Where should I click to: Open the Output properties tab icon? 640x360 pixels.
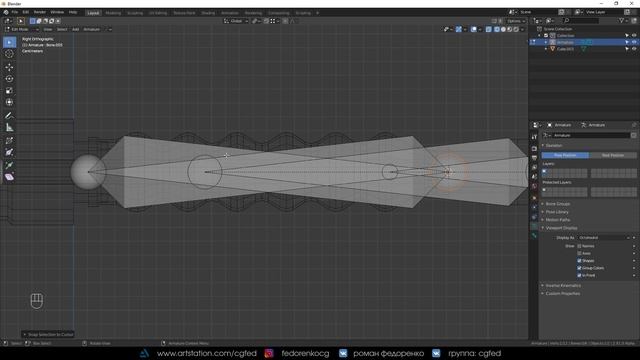pyautogui.click(x=534, y=158)
